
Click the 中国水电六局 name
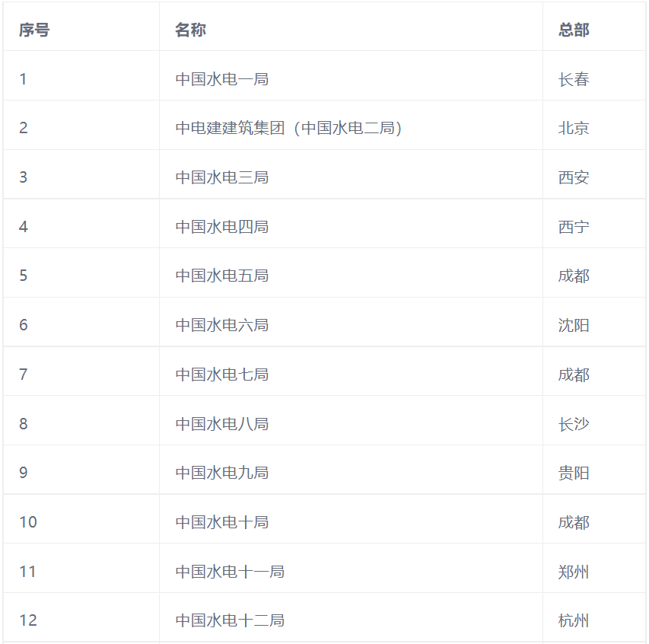click(222, 325)
